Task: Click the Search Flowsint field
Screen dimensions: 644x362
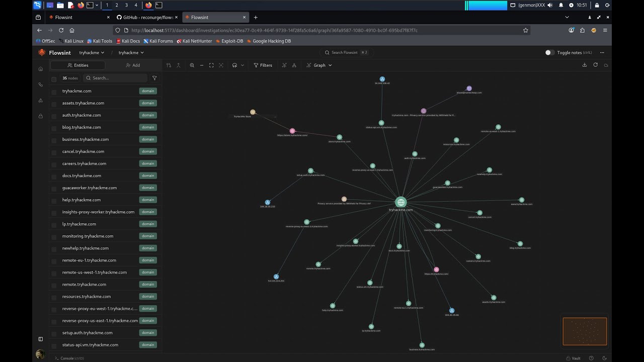Action: [x=347, y=52]
